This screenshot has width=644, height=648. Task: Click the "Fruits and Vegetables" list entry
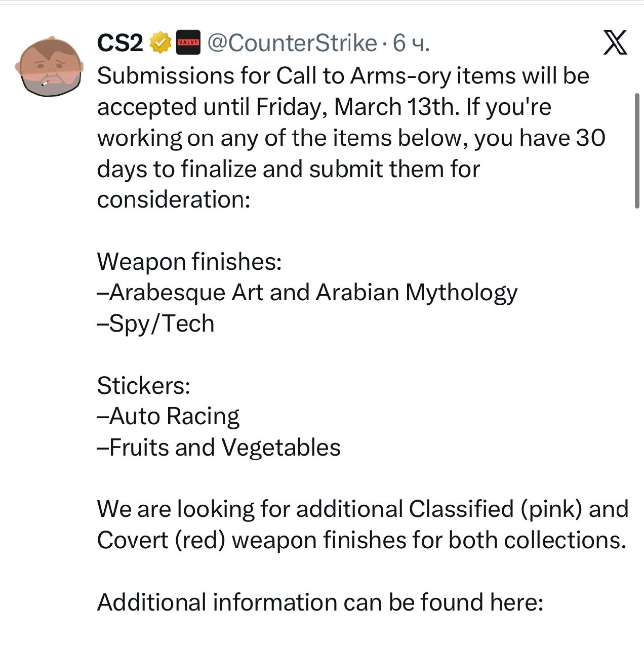coord(219,448)
